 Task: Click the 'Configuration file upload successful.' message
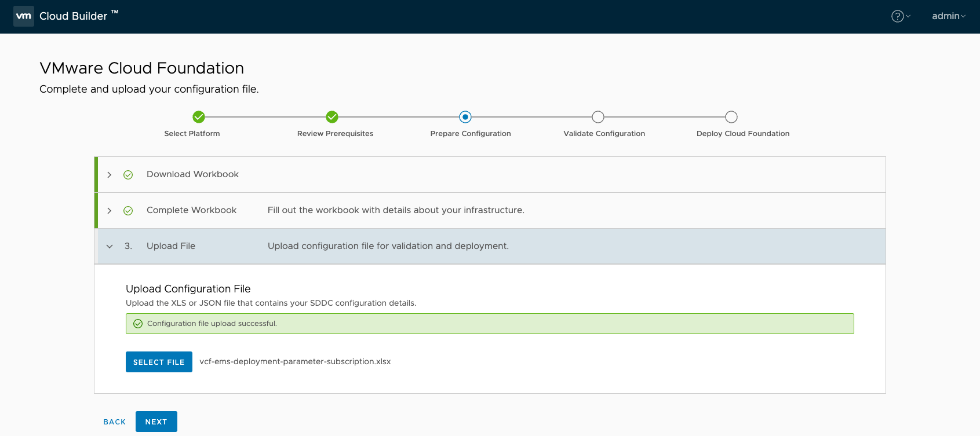tap(212, 324)
